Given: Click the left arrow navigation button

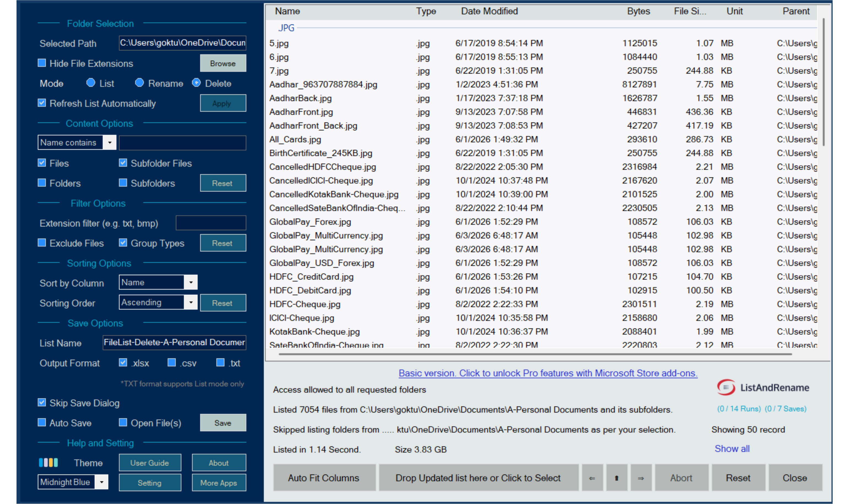Looking at the screenshot, I should pyautogui.click(x=592, y=478).
